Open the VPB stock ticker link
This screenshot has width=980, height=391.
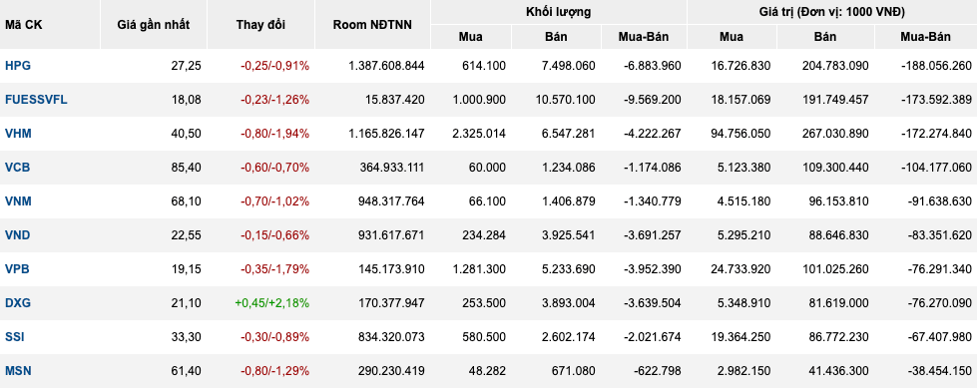click(18, 269)
